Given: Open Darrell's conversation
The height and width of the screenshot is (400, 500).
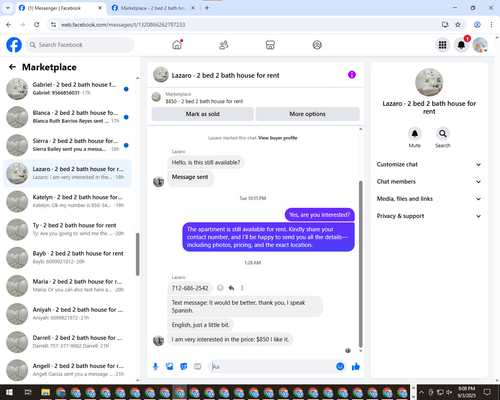Looking at the screenshot, I should coord(68,342).
